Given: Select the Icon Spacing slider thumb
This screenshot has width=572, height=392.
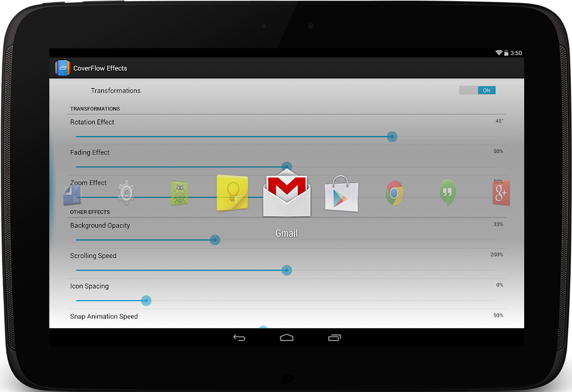Looking at the screenshot, I should point(146,301).
